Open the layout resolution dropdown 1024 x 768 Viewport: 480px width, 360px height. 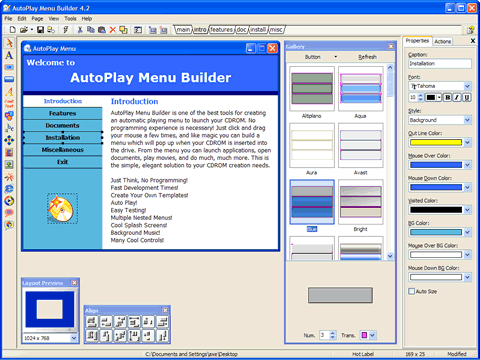pyautogui.click(x=74, y=338)
